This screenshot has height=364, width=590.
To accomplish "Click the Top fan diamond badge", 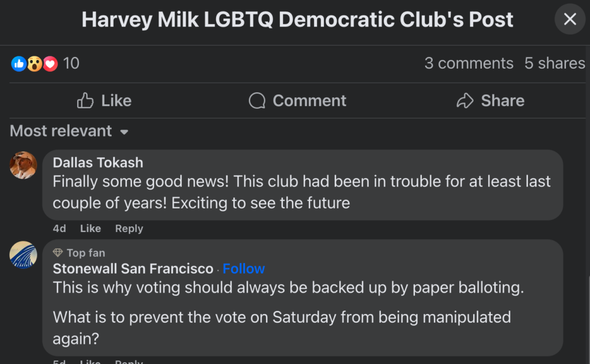I will coord(58,253).
